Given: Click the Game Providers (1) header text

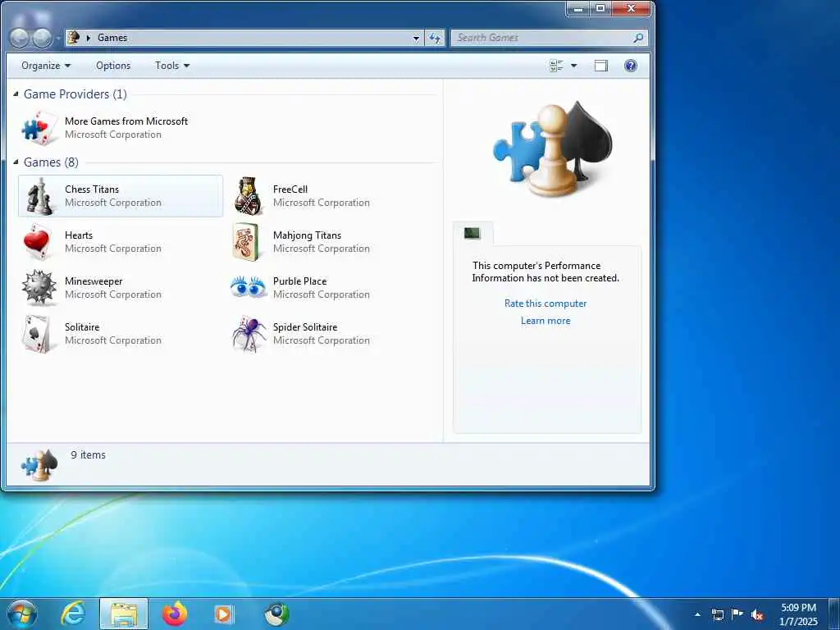Looking at the screenshot, I should (x=75, y=94).
